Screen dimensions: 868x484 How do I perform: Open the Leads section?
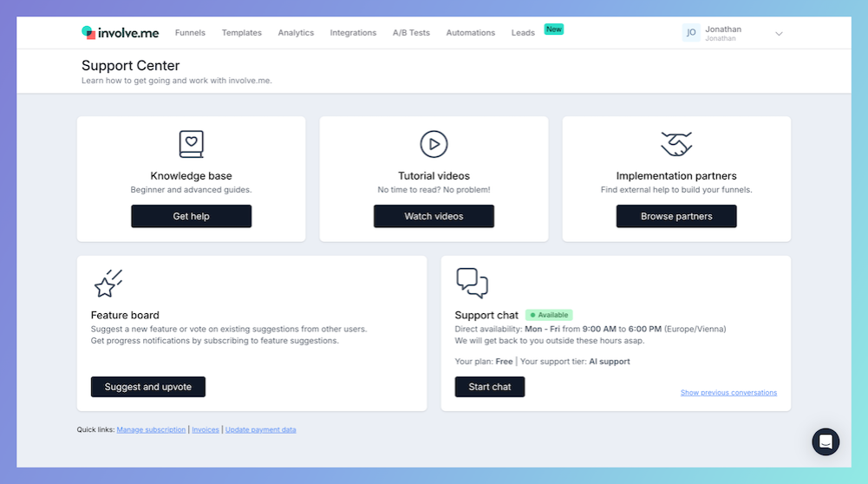pyautogui.click(x=523, y=33)
